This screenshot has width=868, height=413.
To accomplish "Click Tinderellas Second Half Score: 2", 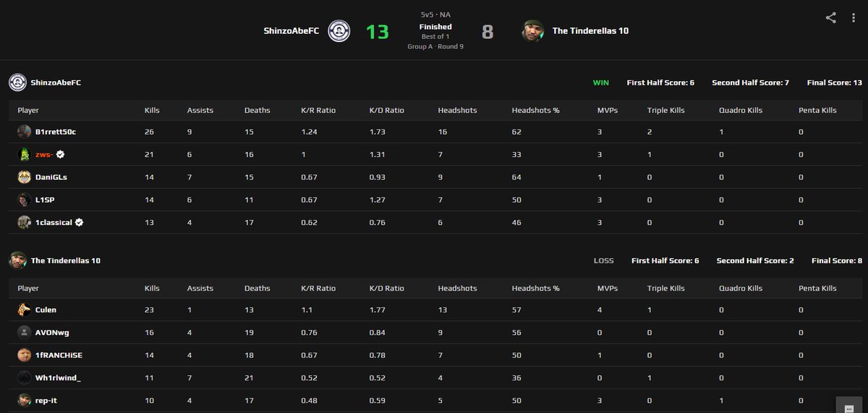I will click(x=755, y=260).
